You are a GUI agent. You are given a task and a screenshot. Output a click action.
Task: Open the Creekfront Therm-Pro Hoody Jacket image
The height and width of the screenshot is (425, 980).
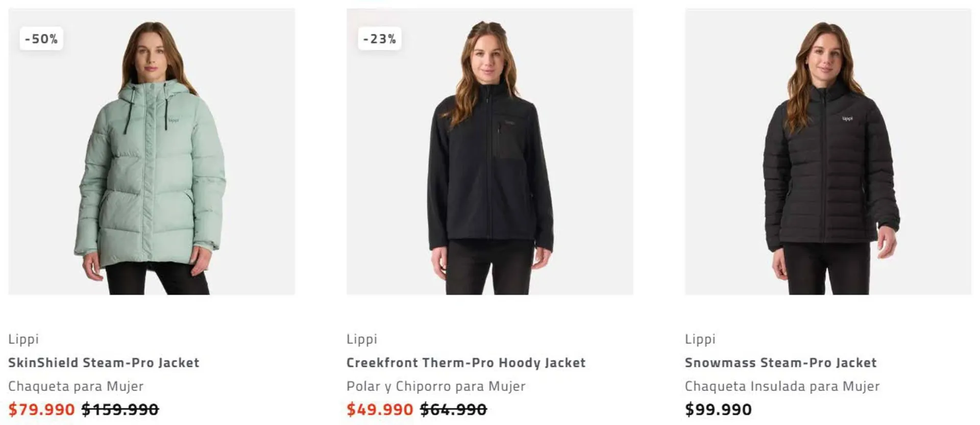click(490, 152)
